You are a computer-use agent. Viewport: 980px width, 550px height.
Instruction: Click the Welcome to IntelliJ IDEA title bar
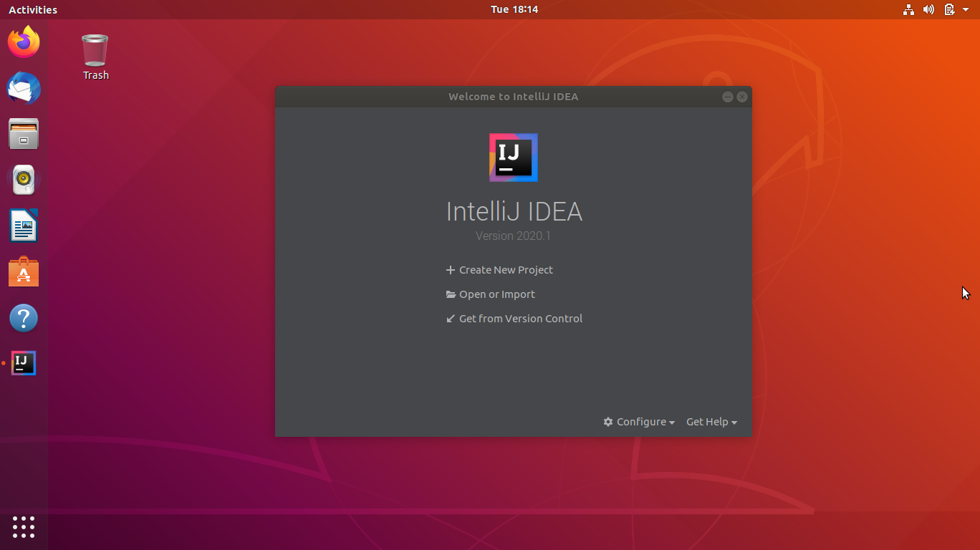coord(514,97)
